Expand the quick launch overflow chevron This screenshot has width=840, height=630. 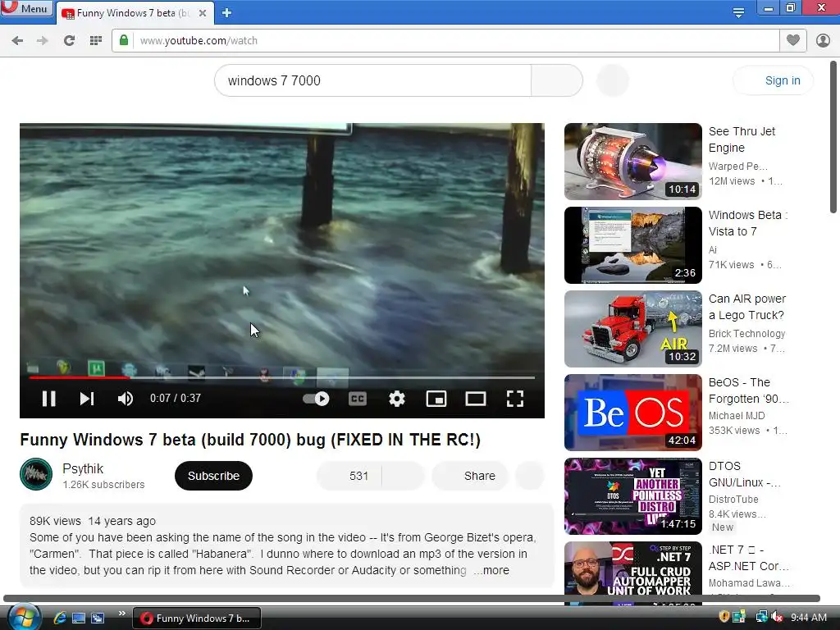tap(121, 614)
